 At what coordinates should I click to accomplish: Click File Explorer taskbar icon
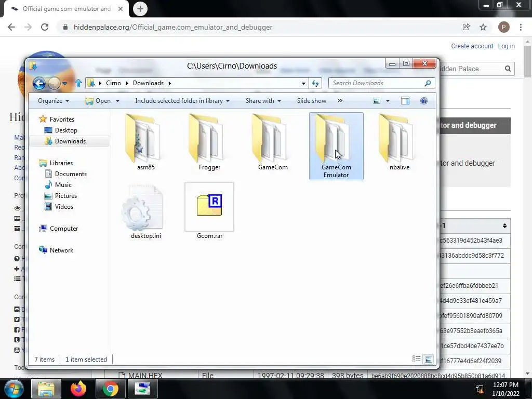[x=46, y=389]
